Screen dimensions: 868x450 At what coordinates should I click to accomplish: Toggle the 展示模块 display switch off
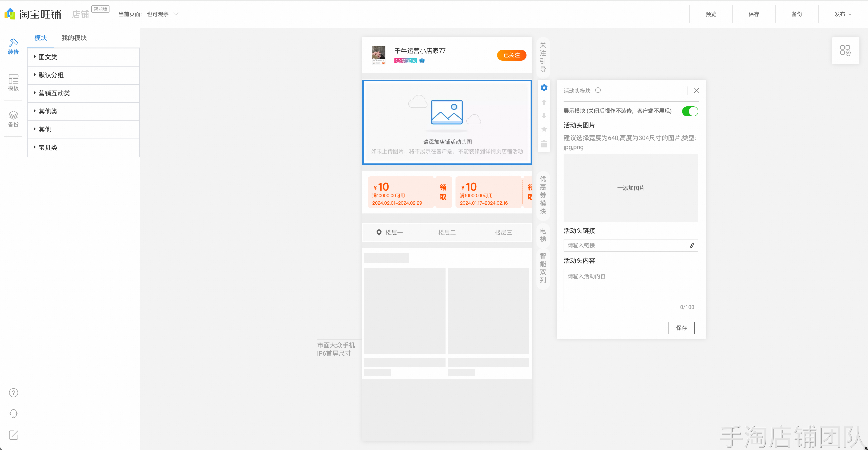[x=690, y=111]
